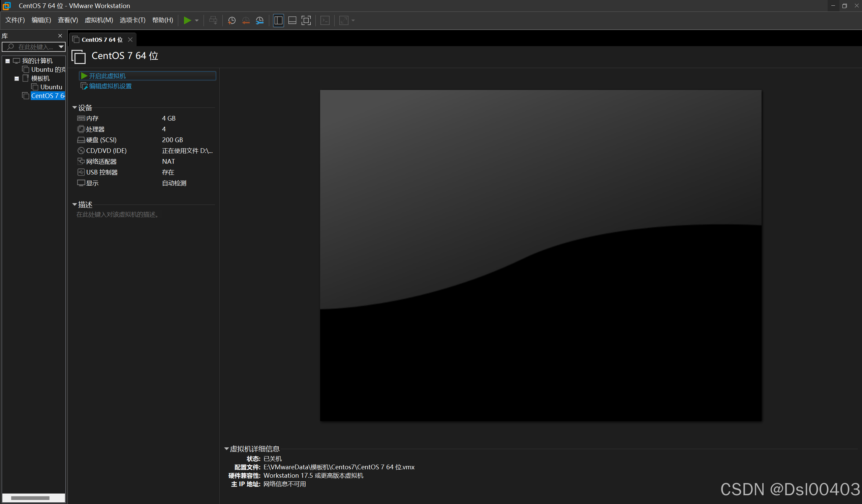Open the 帮助(H) menu
This screenshot has width=862, height=504.
(x=162, y=20)
